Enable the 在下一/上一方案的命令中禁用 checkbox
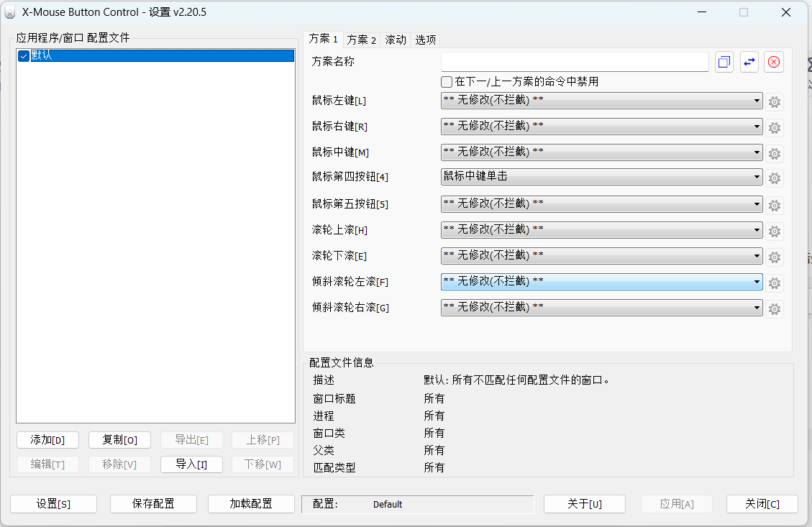The height and width of the screenshot is (527, 812). [x=446, y=81]
